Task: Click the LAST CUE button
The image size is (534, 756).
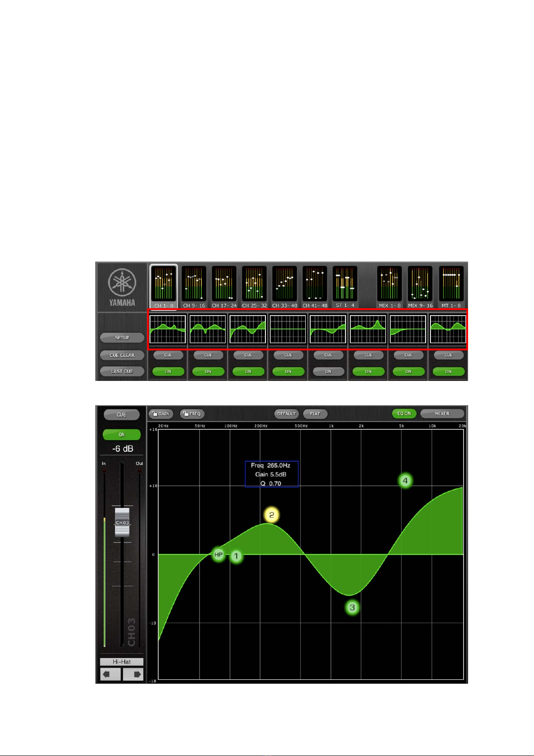Action: 122,371
